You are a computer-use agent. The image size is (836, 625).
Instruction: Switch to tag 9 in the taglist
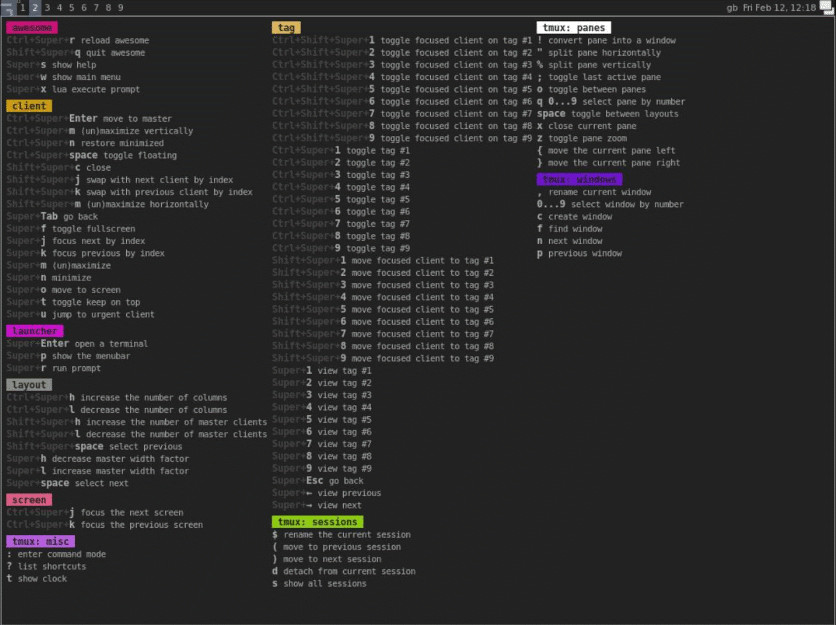click(120, 7)
